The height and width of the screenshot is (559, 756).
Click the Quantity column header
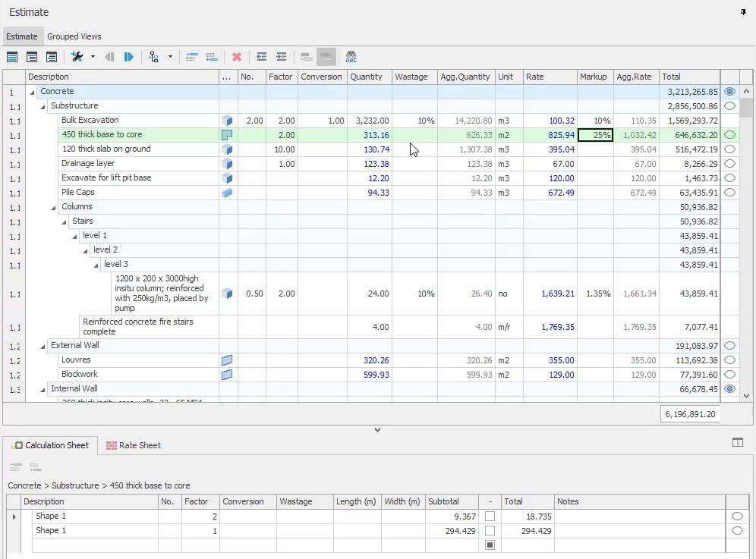370,77
